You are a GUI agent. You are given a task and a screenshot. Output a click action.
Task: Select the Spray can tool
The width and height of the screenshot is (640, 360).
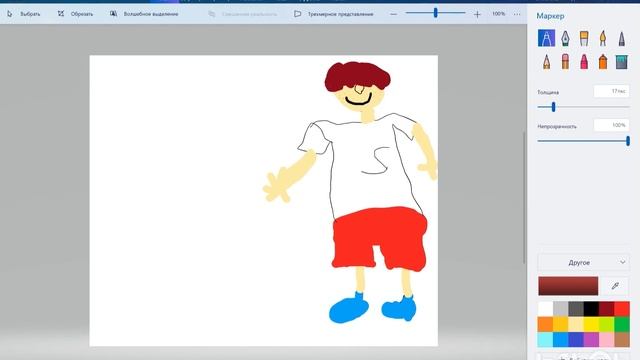(603, 62)
